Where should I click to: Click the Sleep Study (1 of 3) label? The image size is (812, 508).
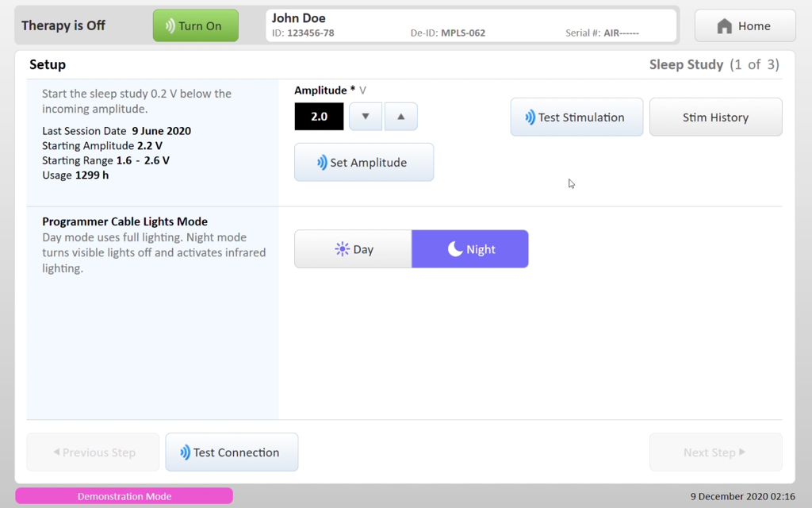tap(714, 64)
